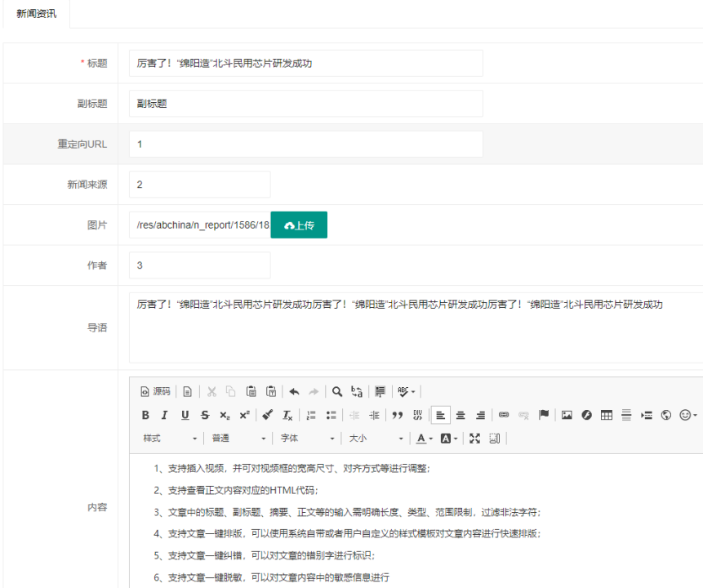Maximize the editor to fullscreen
This screenshot has width=703, height=588.
click(474, 439)
